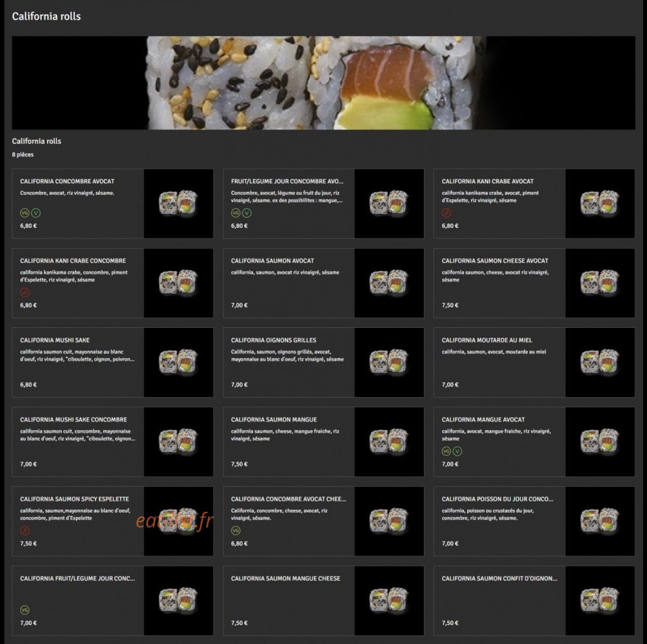Click the spicy icon on California Saumon Spicy Espelette
The width and height of the screenshot is (647, 644).
tap(25, 531)
